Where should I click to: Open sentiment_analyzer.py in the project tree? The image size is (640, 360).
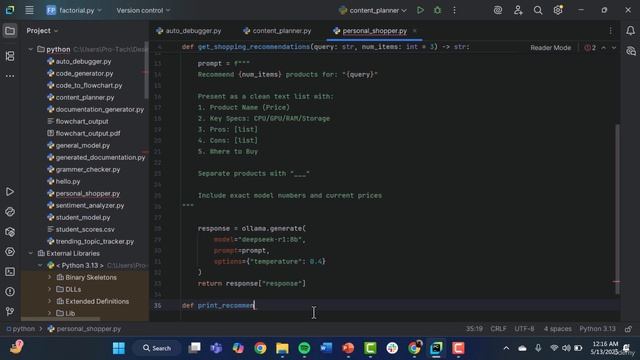point(90,205)
